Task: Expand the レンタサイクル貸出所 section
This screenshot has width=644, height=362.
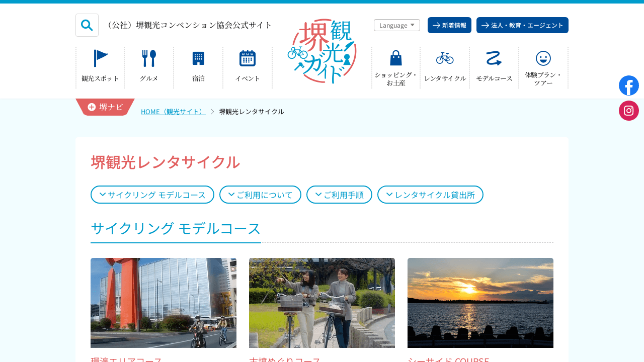Action: coord(430,195)
